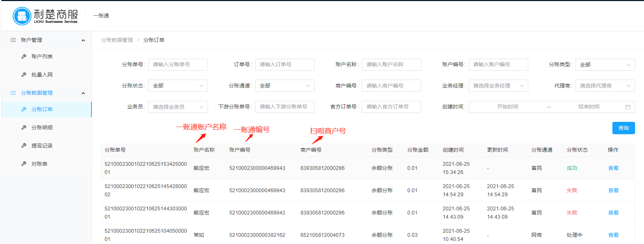The width and height of the screenshot is (644, 244).
Task: Open the 业务经理 dropdown
Action: [498, 86]
